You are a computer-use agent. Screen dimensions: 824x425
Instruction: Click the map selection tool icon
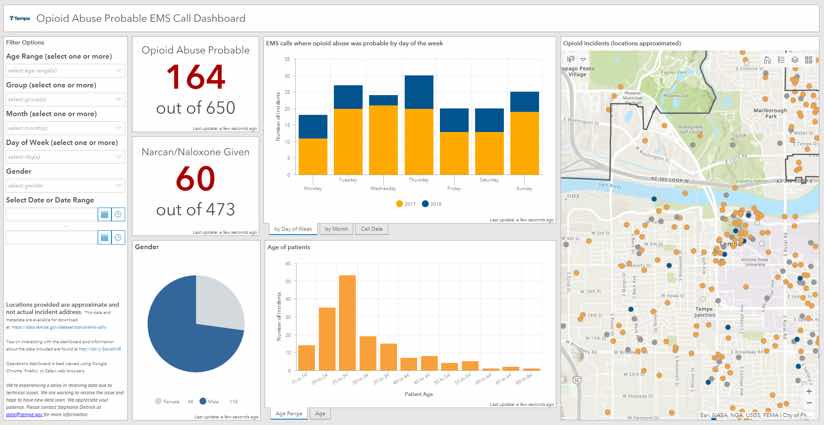571,60
